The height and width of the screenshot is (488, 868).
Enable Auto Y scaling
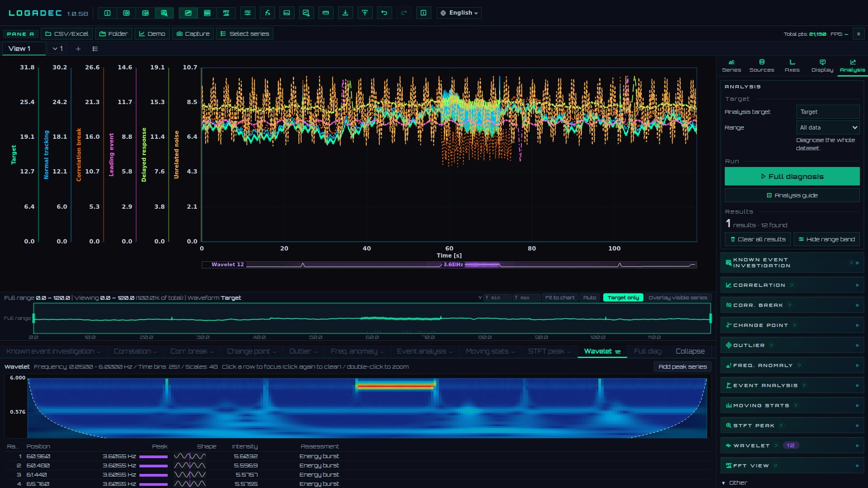point(590,298)
